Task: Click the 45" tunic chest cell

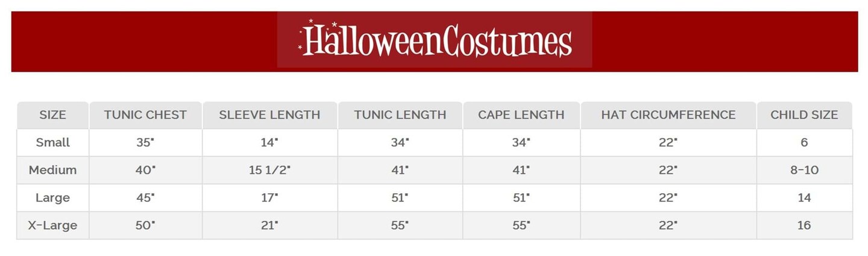Action: tap(145, 198)
